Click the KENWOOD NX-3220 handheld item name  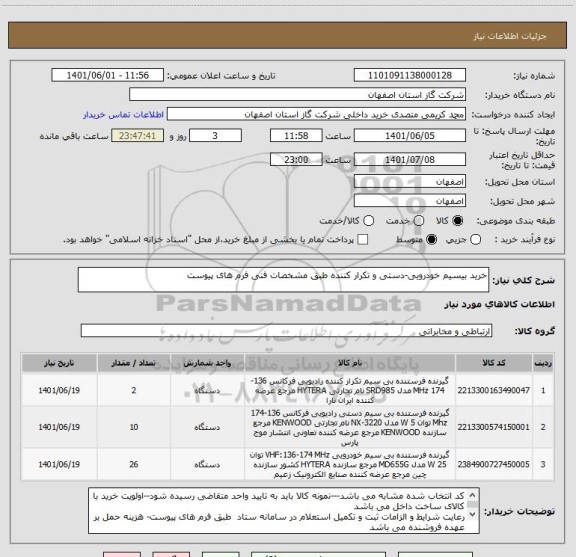350,427
